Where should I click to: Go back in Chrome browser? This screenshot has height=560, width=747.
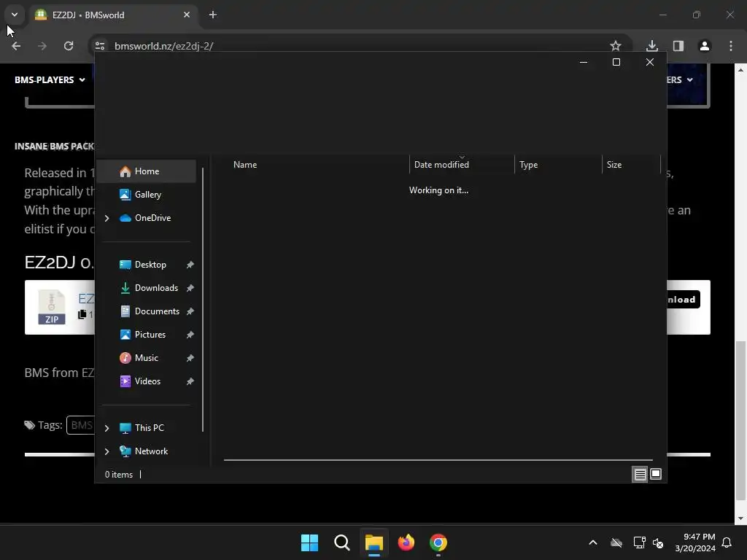coord(16,46)
